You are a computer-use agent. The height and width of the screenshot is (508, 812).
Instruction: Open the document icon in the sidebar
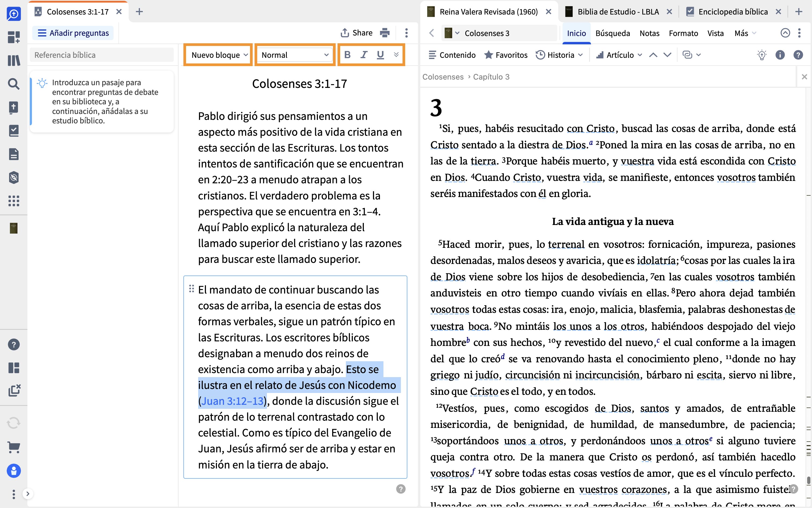[x=14, y=154]
